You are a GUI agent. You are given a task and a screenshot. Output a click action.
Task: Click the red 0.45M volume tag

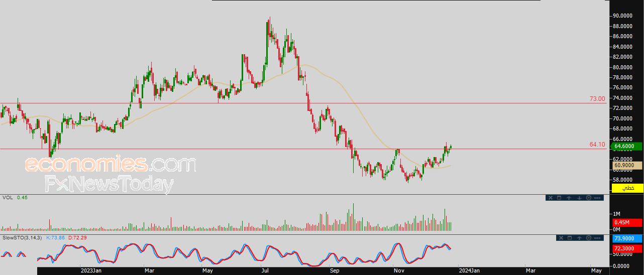pos(627,222)
